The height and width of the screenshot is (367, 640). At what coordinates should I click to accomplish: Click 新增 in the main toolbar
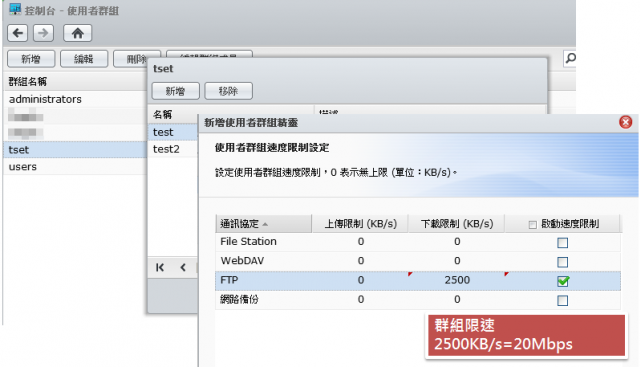pyautogui.click(x=31, y=59)
